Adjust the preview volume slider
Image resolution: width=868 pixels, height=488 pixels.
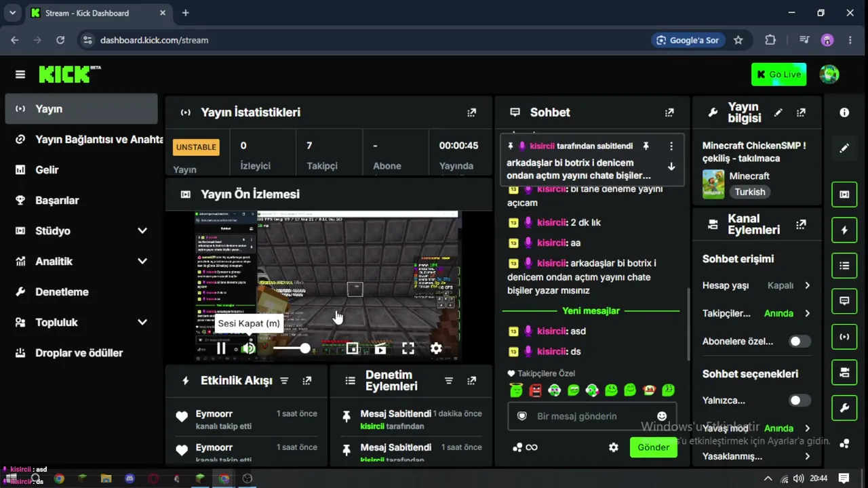coord(292,348)
